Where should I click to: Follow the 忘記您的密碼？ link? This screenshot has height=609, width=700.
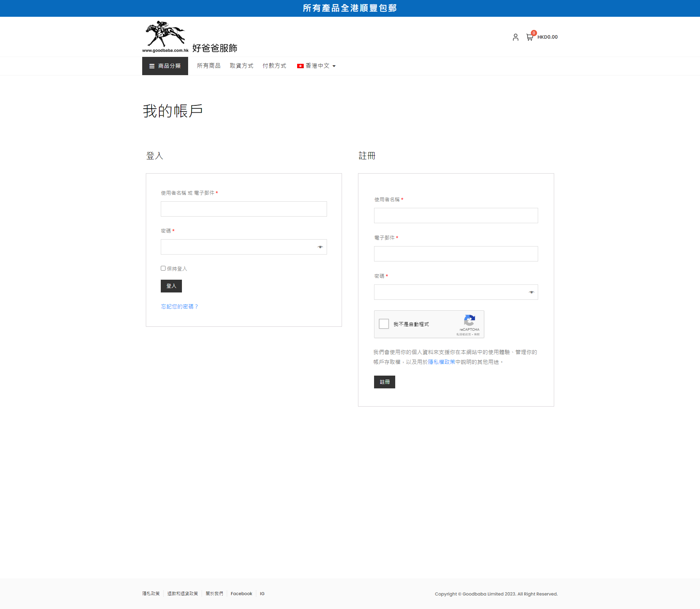179,307
